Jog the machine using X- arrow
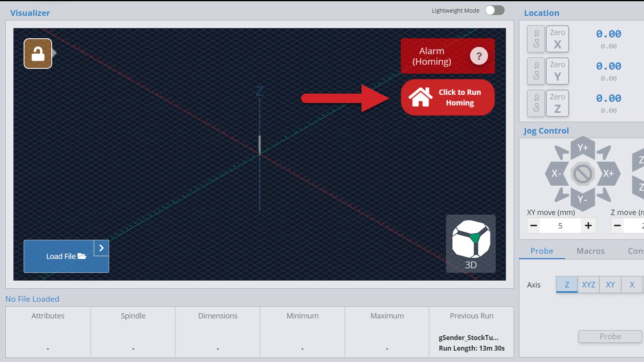This screenshot has width=644, height=362. [x=556, y=173]
